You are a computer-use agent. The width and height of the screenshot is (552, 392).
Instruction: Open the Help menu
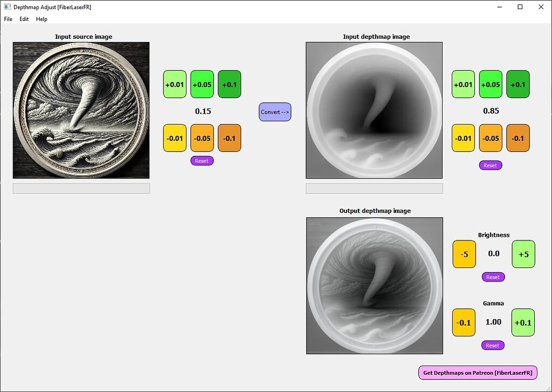(42, 19)
